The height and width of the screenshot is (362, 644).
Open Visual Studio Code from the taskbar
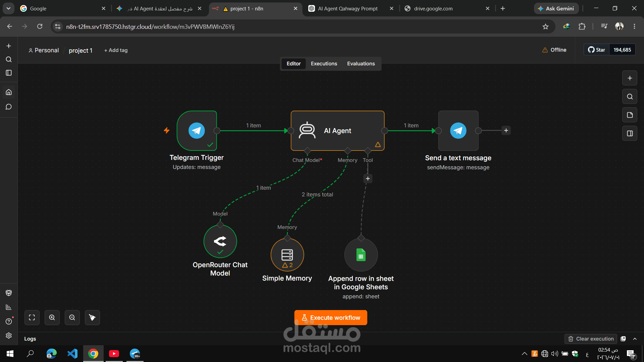click(x=72, y=354)
